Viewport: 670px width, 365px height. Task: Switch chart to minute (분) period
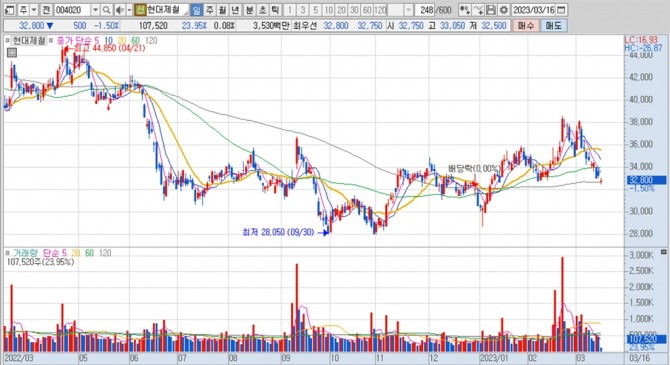pos(249,10)
